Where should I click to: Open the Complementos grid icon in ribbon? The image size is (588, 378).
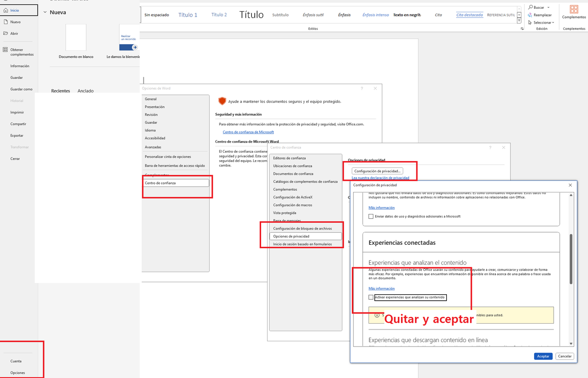pyautogui.click(x=574, y=9)
